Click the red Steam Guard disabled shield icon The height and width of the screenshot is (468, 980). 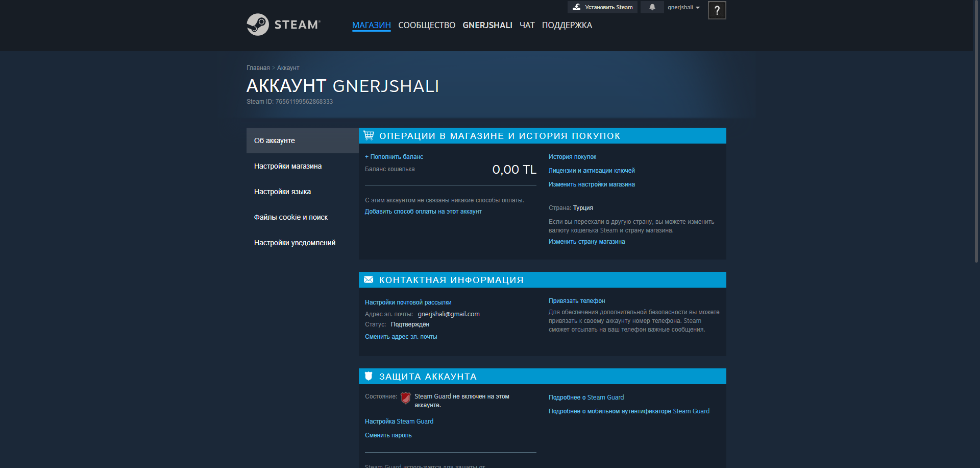point(406,398)
